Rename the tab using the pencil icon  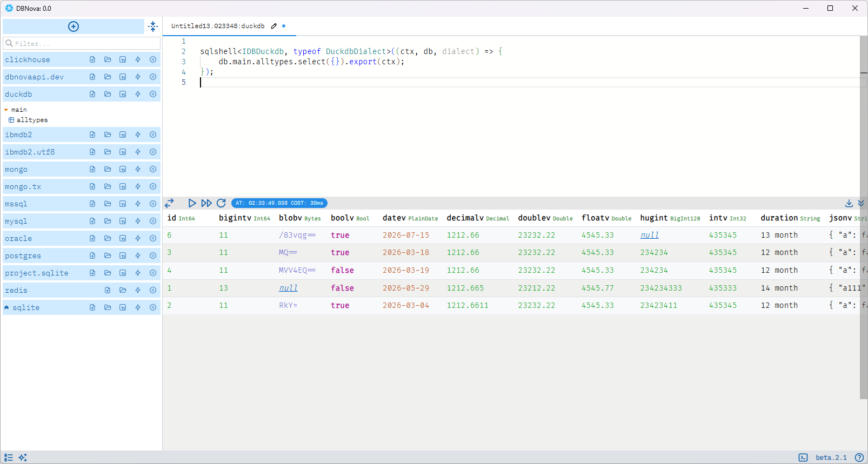[x=274, y=26]
